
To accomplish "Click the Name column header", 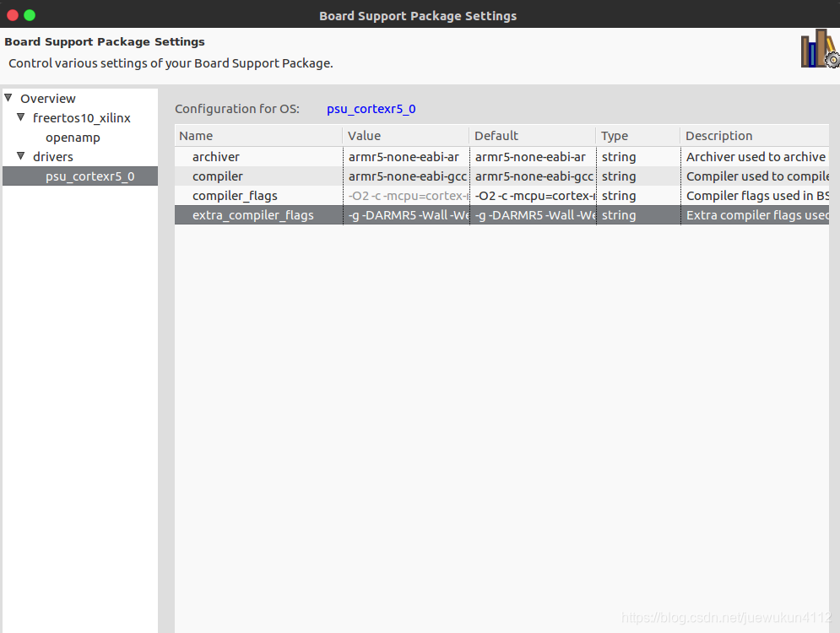I will (x=258, y=136).
